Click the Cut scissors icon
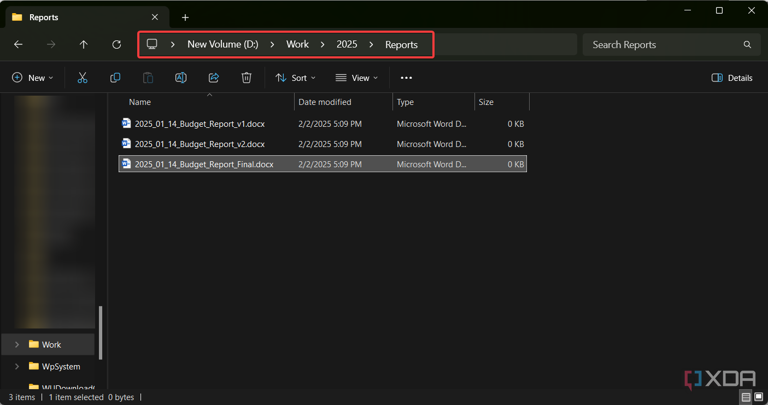 82,78
